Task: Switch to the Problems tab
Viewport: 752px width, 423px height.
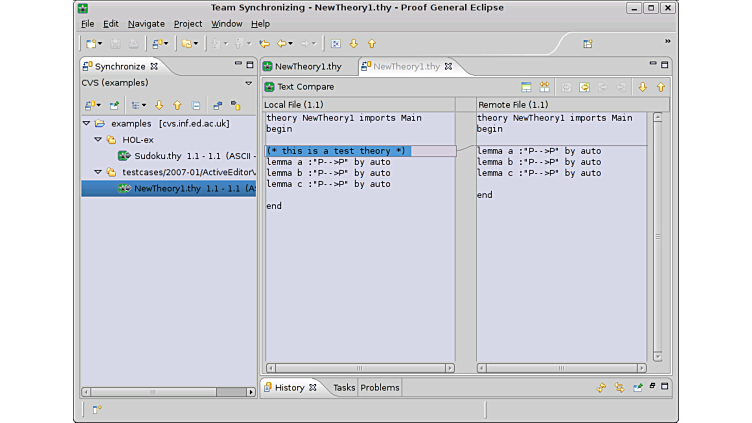Action: tap(380, 387)
